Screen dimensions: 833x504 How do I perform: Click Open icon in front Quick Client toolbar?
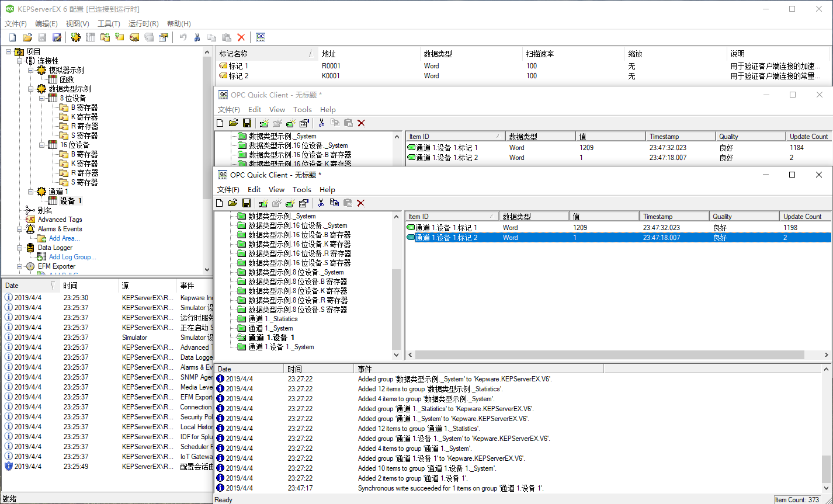233,203
